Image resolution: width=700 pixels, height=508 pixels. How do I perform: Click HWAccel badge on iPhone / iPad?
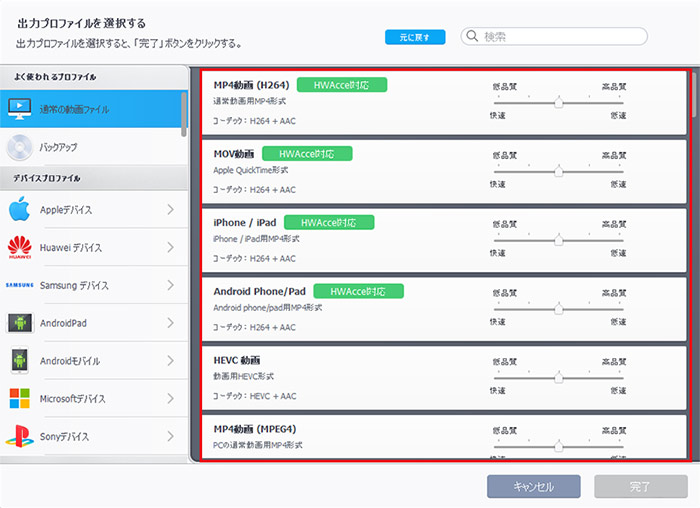pos(329,222)
